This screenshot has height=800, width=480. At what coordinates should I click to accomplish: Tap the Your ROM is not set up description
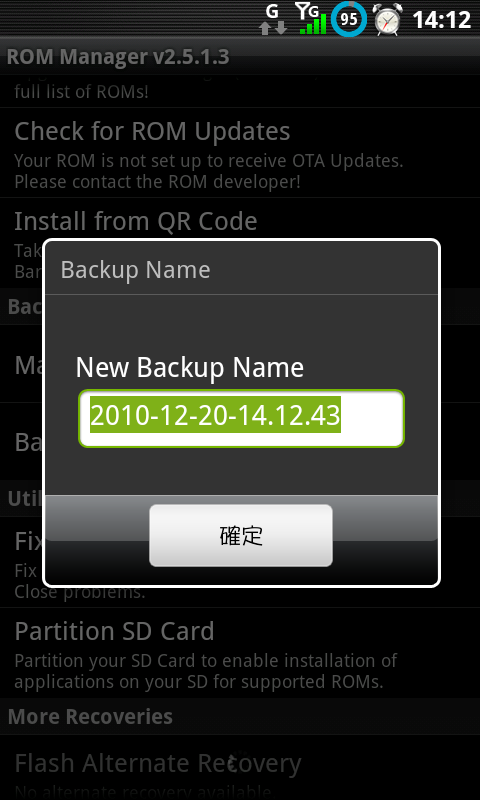tap(209, 171)
